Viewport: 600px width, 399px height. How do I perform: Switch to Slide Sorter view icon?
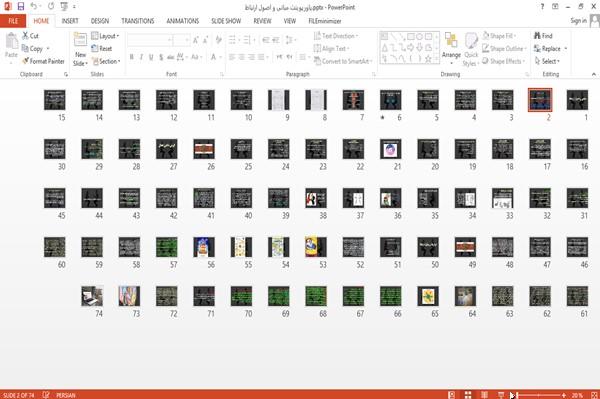pos(468,395)
